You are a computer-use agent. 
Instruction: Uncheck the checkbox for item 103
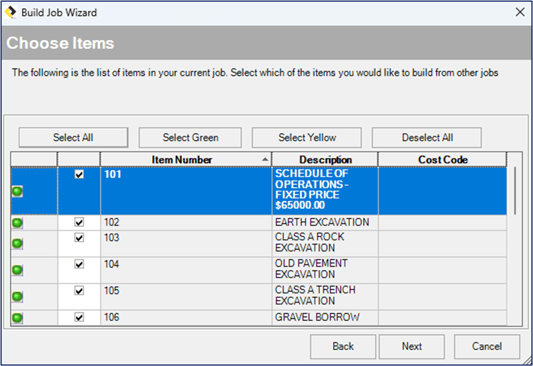pos(79,238)
